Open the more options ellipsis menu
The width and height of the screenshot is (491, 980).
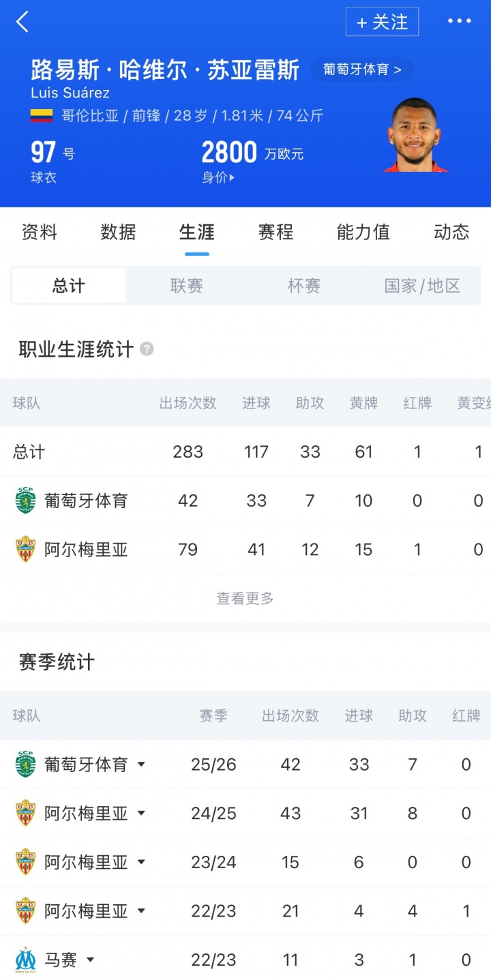tap(458, 22)
